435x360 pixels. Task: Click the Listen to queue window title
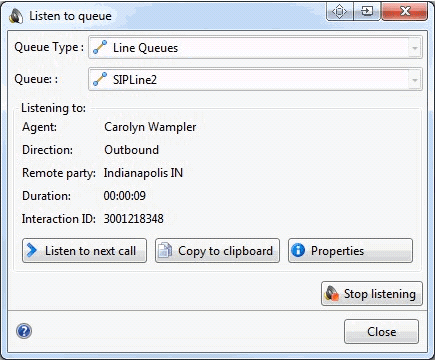[x=70, y=16]
